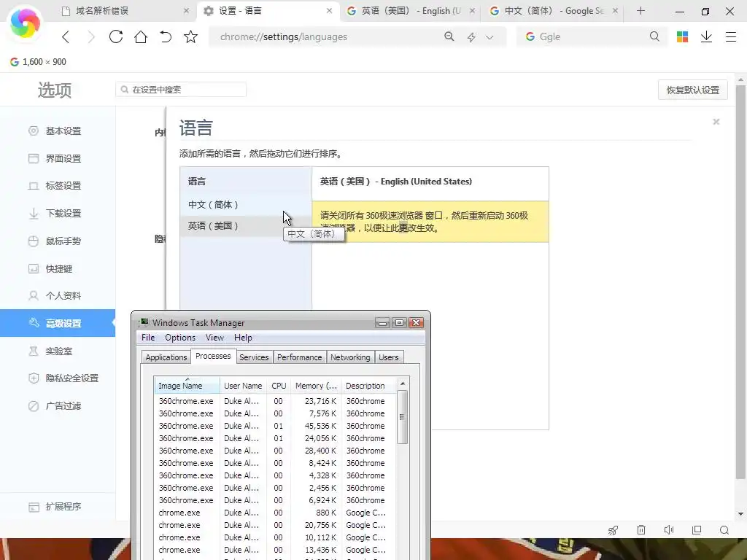Screen dimensions: 747x560
Task: Open Task Manager View menu
Action: tap(215, 338)
